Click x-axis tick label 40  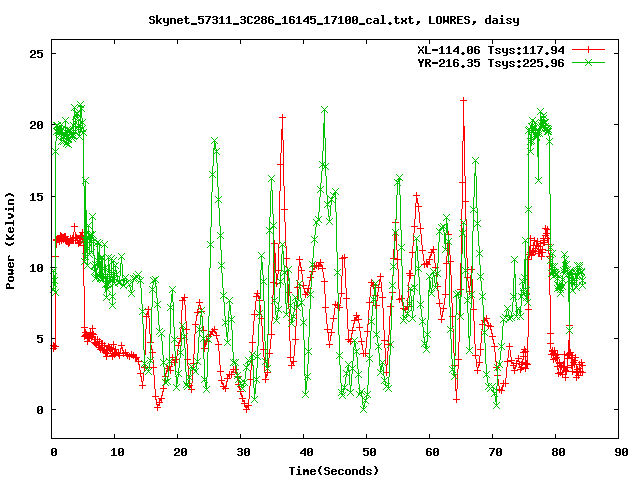pos(307,452)
